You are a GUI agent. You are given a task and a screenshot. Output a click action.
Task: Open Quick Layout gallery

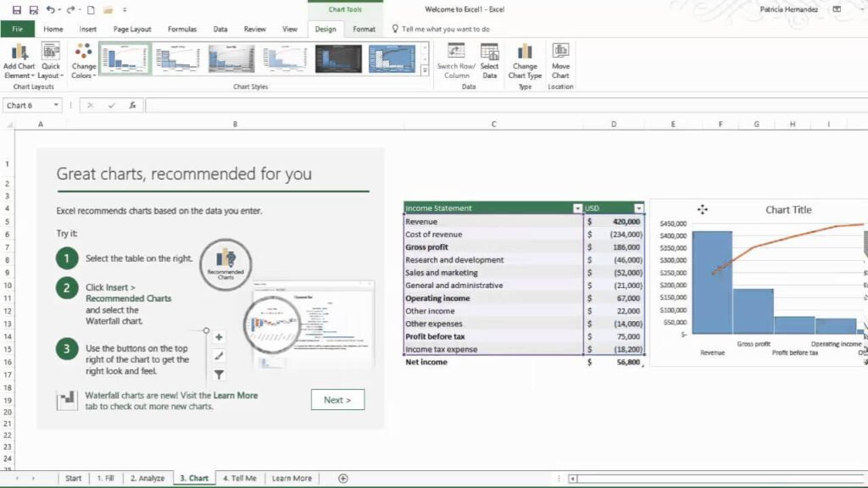coord(50,61)
